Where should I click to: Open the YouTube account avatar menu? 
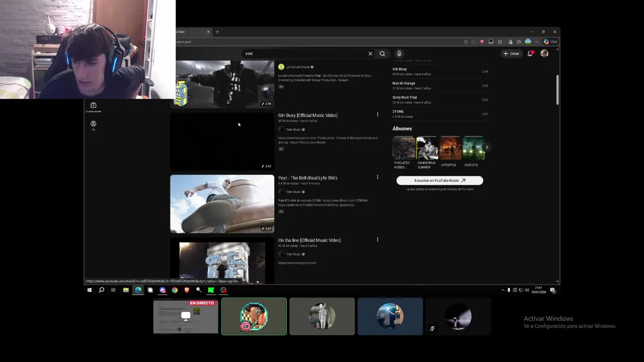pyautogui.click(x=544, y=53)
